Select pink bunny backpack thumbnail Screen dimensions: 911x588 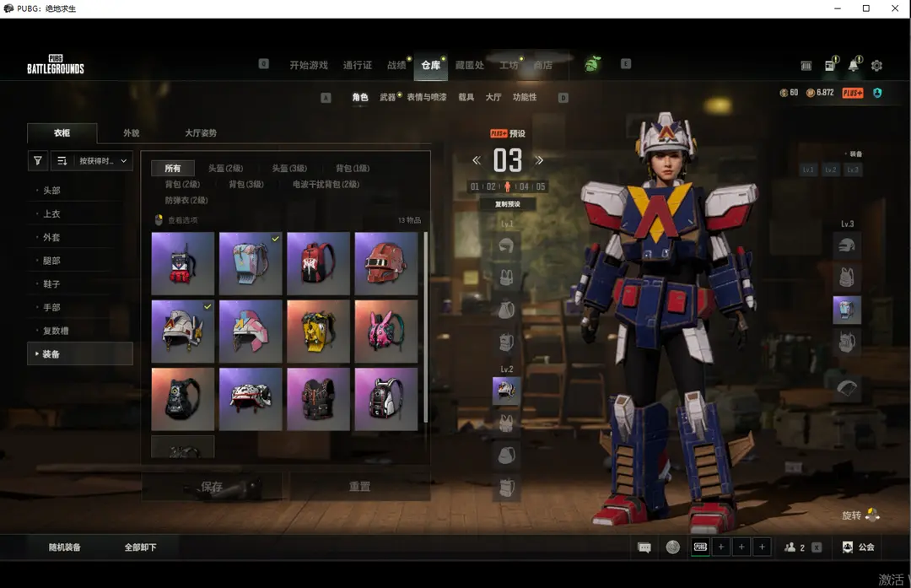(385, 332)
